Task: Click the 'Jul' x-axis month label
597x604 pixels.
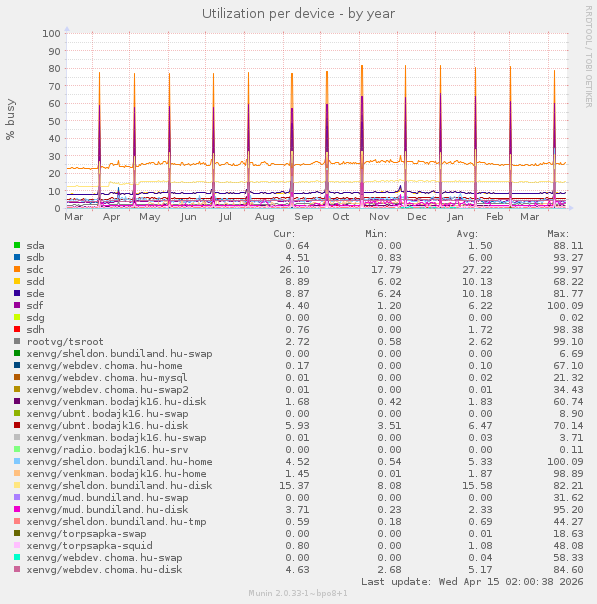Action: (x=225, y=217)
